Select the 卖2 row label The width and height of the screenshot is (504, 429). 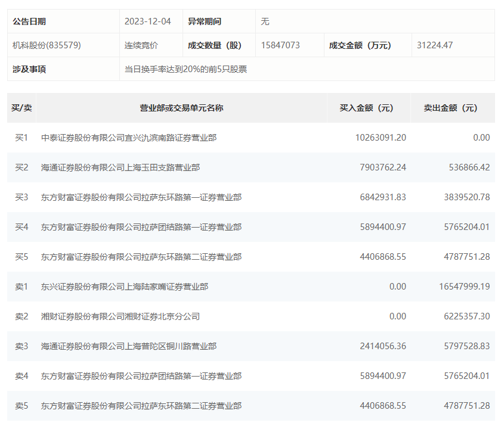(x=21, y=316)
